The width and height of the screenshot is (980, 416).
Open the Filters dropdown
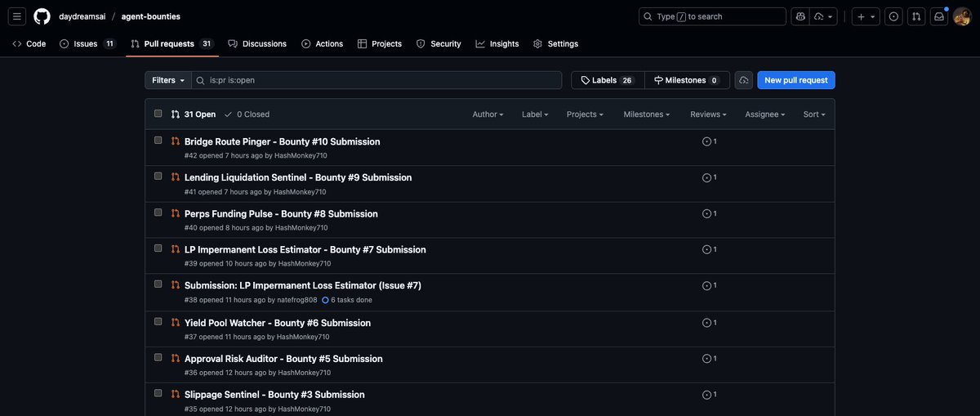pos(168,80)
